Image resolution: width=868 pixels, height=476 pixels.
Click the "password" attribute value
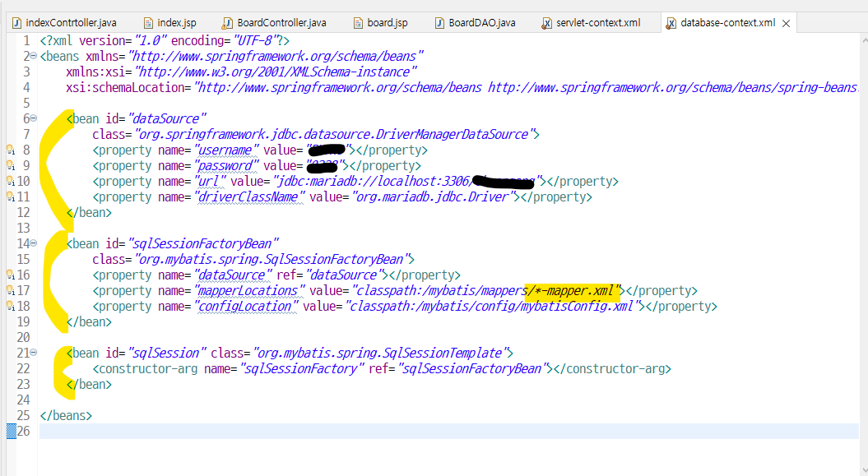[226, 165]
